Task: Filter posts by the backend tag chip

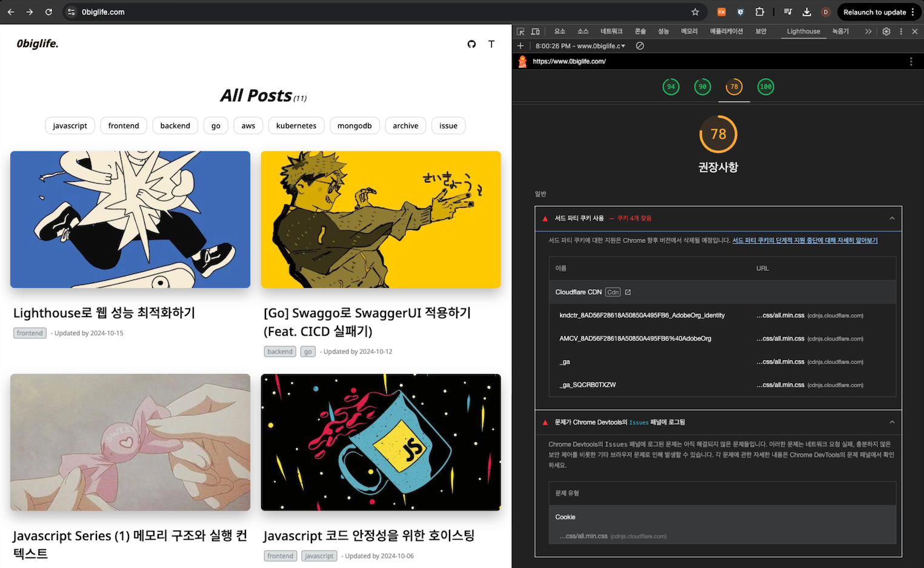Action: 175,125
